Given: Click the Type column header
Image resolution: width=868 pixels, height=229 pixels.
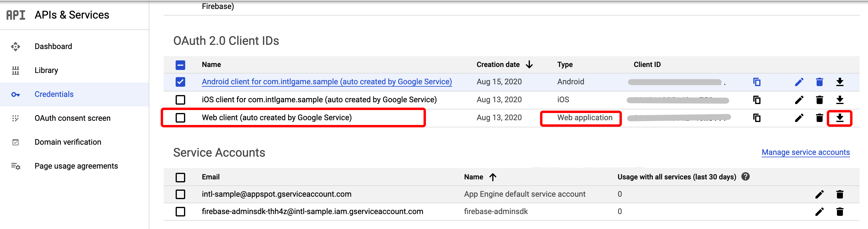Looking at the screenshot, I should tap(565, 64).
